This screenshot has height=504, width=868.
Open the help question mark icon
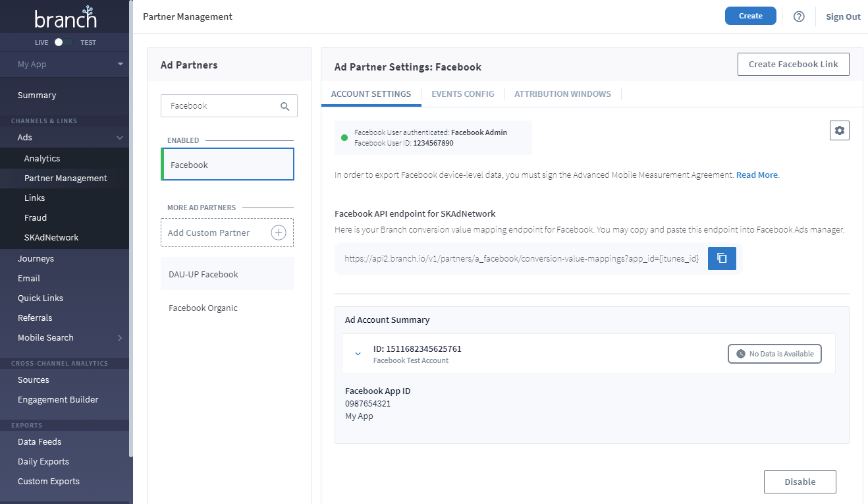pyautogui.click(x=799, y=16)
